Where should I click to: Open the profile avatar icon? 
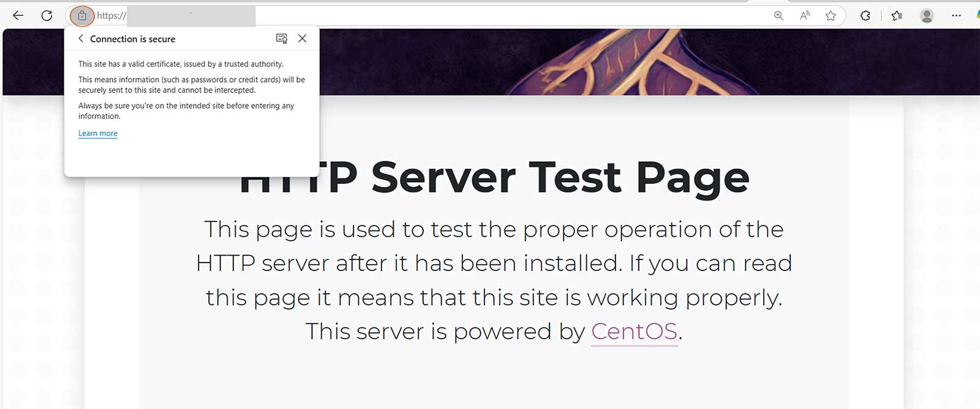point(926,16)
